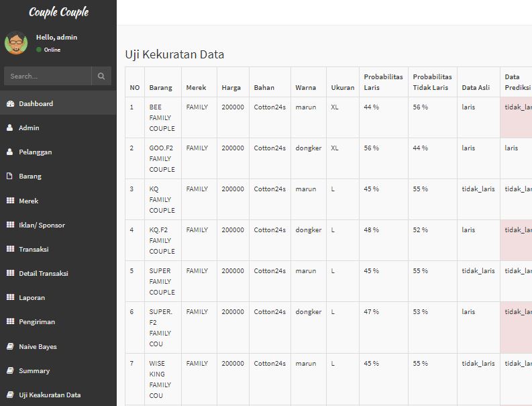
Task: Open the Pengiriman link
Action: tap(58, 321)
